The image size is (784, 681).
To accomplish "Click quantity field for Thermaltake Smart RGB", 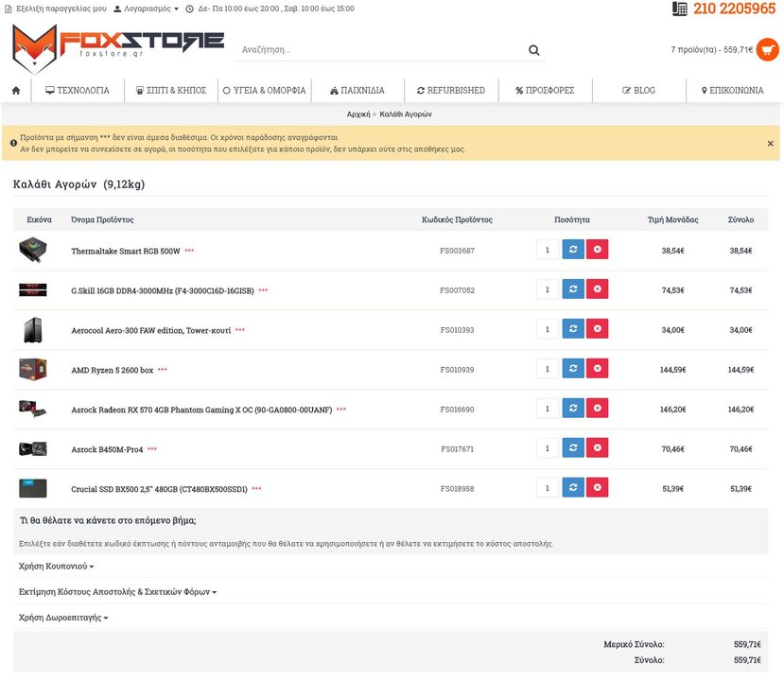I will (x=548, y=250).
